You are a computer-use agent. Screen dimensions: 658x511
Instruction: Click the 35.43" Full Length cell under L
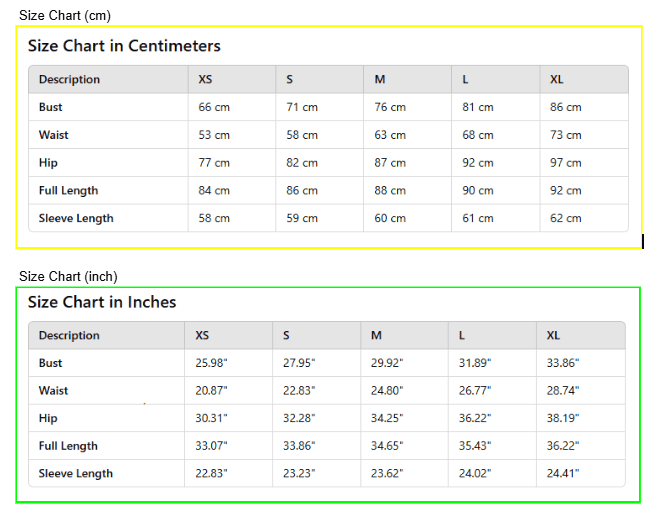(475, 446)
